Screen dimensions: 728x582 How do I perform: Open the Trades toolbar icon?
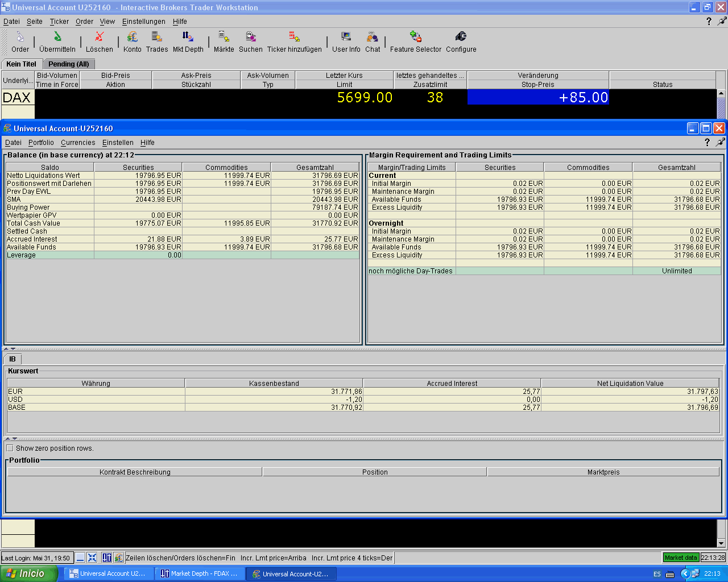[156, 37]
